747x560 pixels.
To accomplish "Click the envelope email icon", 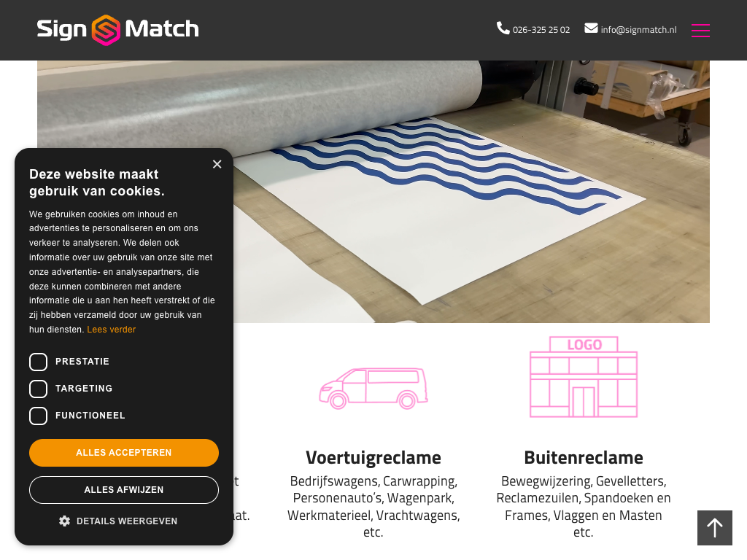I will click(x=591, y=28).
